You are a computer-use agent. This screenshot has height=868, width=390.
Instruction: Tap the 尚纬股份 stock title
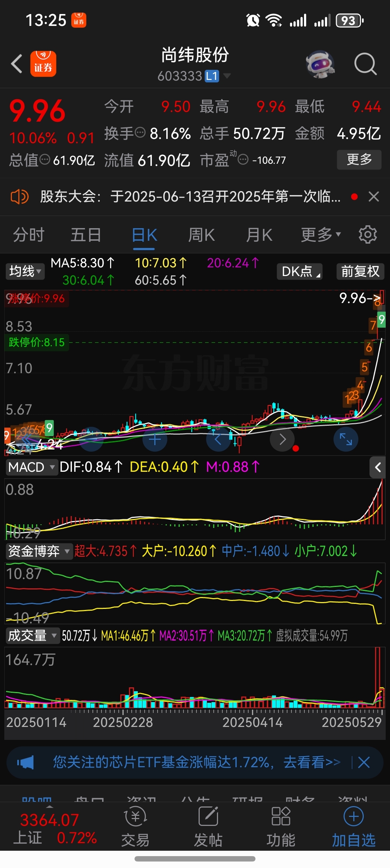pos(195,55)
